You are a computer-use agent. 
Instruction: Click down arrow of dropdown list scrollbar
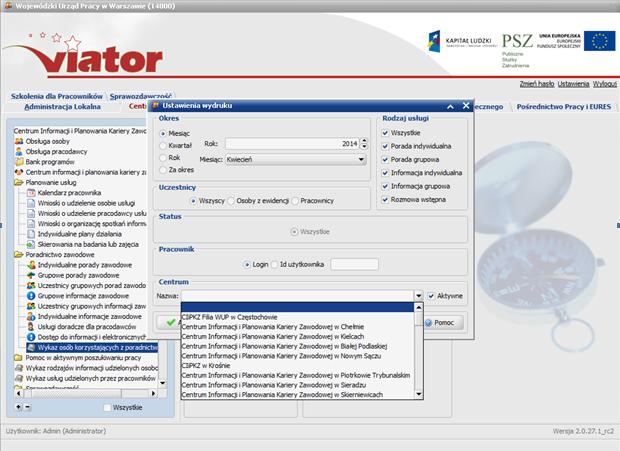click(419, 394)
